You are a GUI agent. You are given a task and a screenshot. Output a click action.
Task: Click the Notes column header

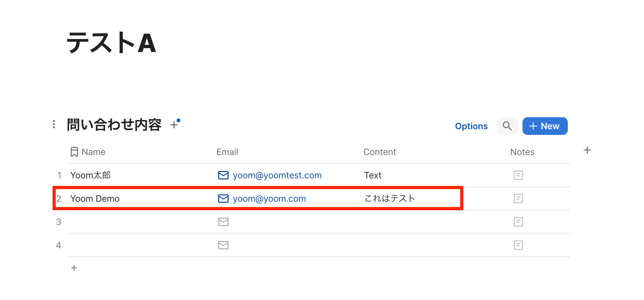pyautogui.click(x=522, y=152)
